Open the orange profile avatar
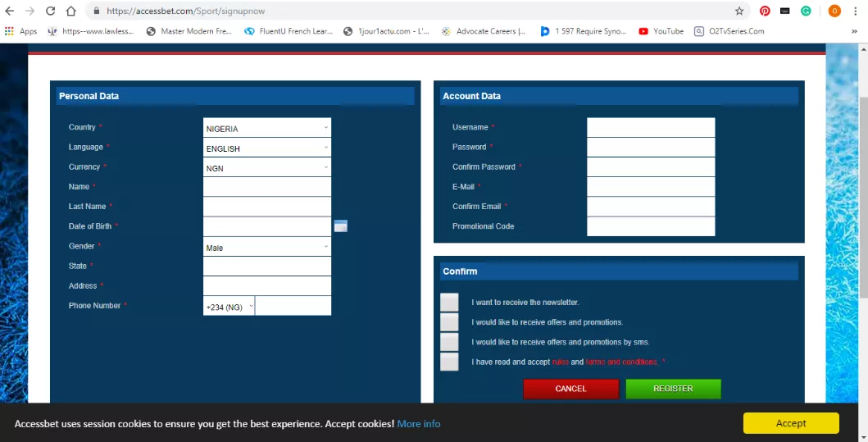This screenshot has width=868, height=442. coord(834,11)
